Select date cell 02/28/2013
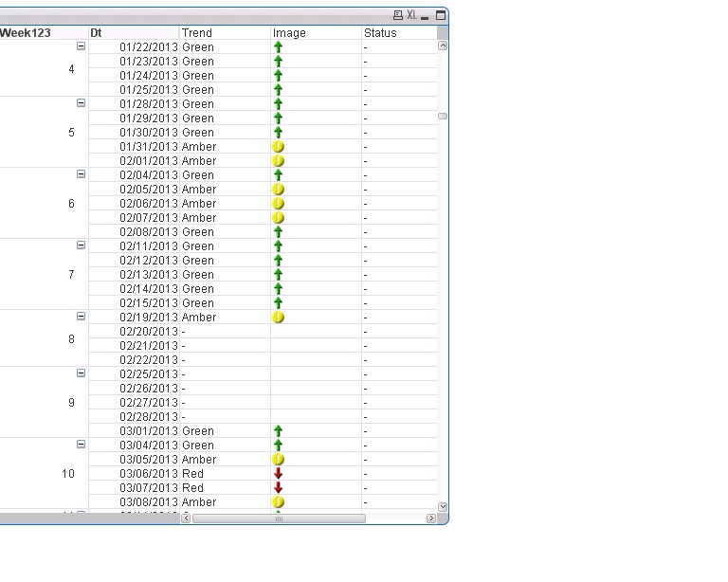This screenshot has width=728, height=582. (134, 417)
